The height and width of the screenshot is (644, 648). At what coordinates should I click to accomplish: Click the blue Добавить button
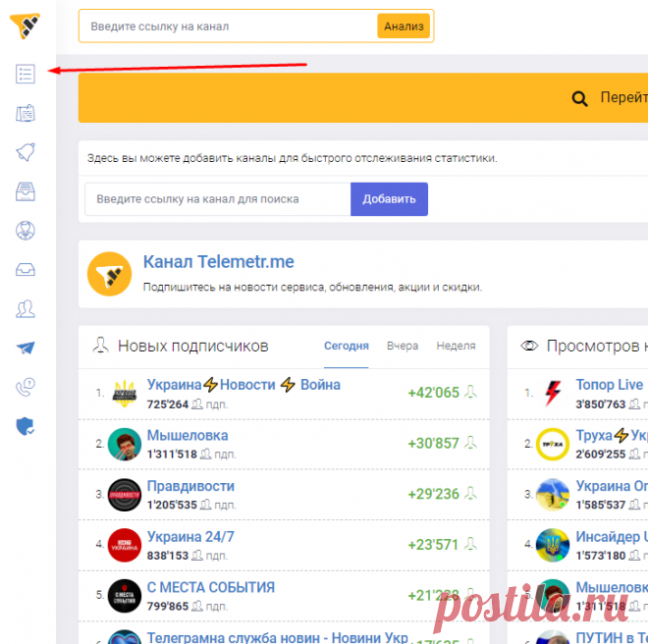click(x=389, y=199)
